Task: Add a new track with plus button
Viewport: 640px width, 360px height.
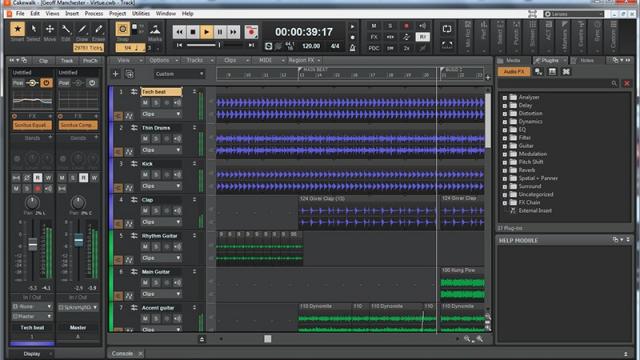Action: click(x=116, y=74)
